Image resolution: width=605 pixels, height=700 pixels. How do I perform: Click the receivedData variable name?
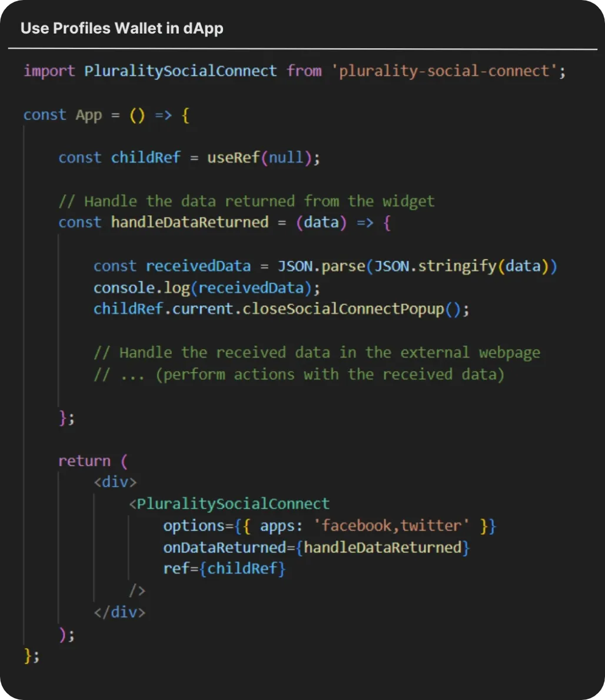[198, 266]
